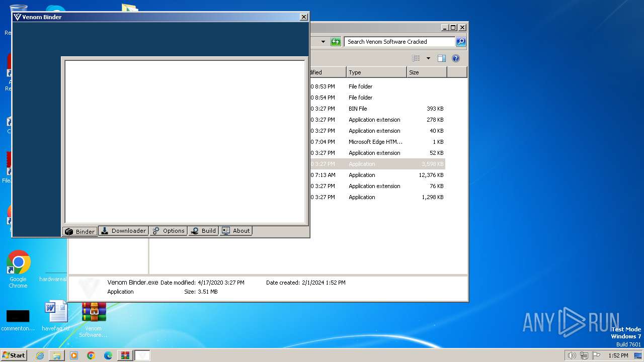Close the Venom Binder window
This screenshot has height=362, width=644.
point(303,17)
